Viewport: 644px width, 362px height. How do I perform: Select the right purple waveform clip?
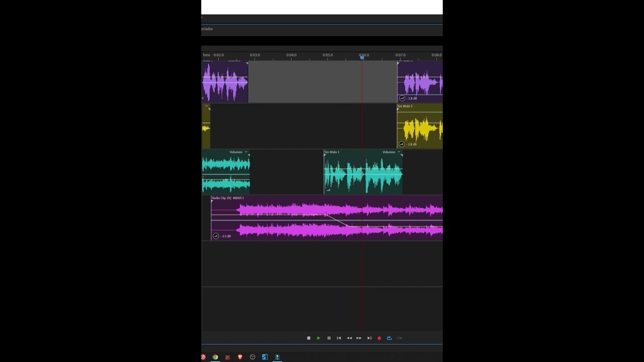(x=420, y=83)
